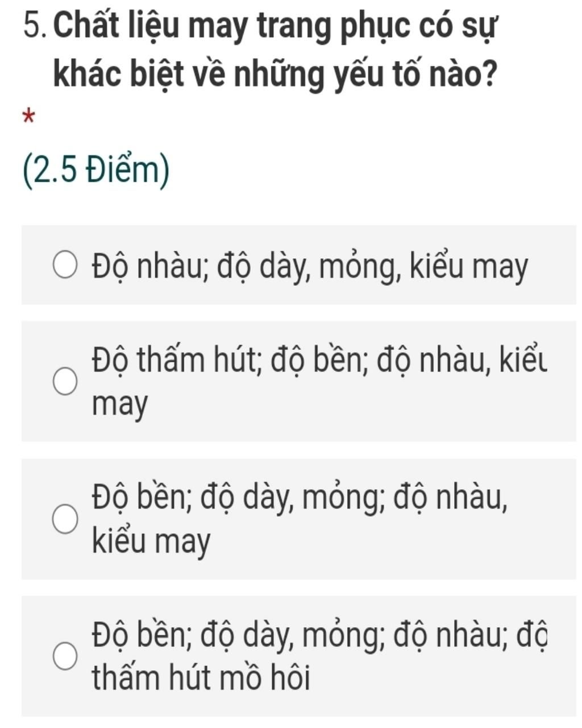Screen dimensions: 582x728
Task: Click wrapped word 'may' in the second option
Action: (120, 405)
